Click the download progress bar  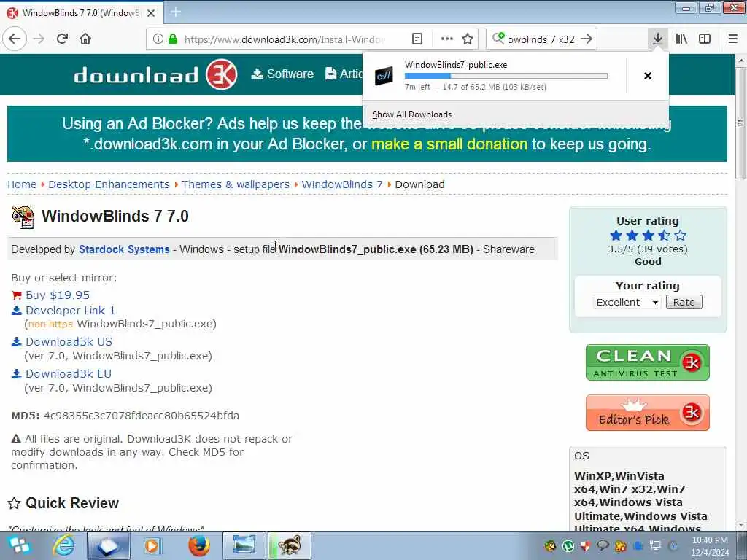[x=506, y=76]
